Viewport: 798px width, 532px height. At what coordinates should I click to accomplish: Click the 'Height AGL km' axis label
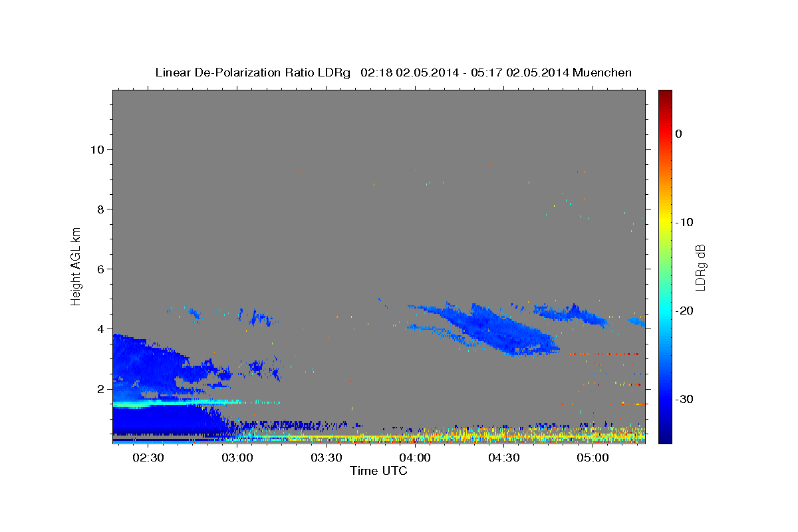(76, 265)
